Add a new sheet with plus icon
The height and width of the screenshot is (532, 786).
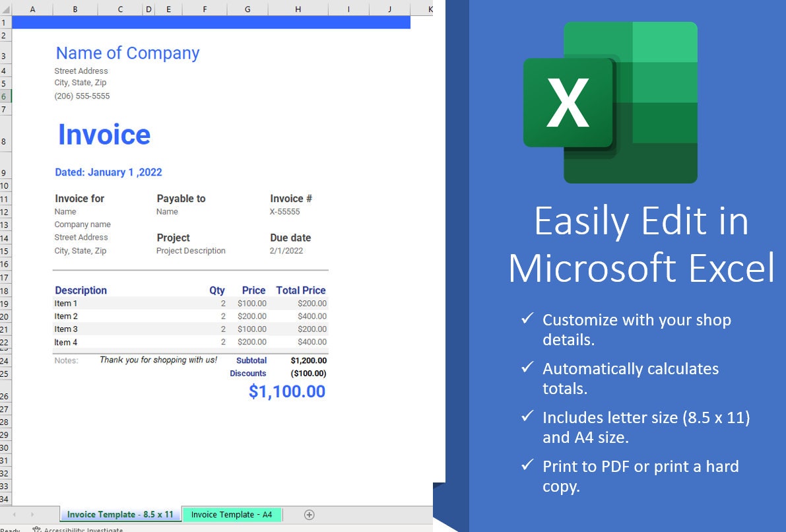pos(310,515)
